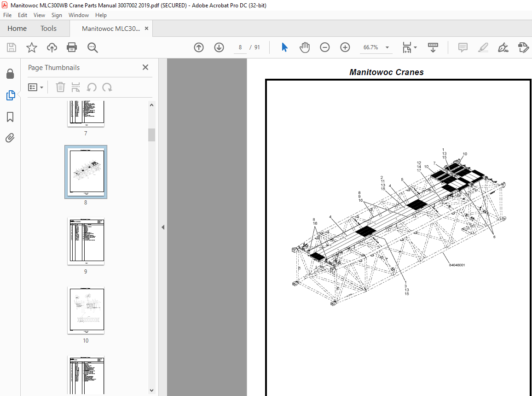Click the Zoom in plus icon
The width and height of the screenshot is (532, 396).
point(345,47)
